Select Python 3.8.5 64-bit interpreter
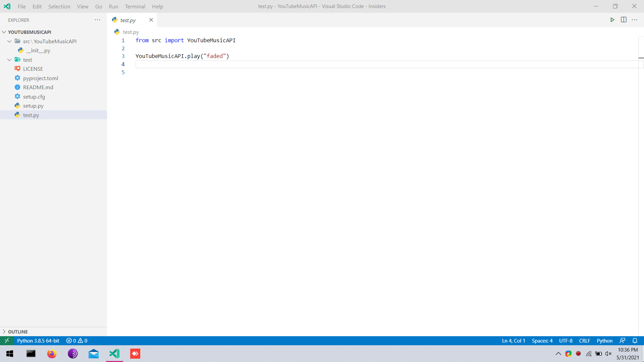 38,341
